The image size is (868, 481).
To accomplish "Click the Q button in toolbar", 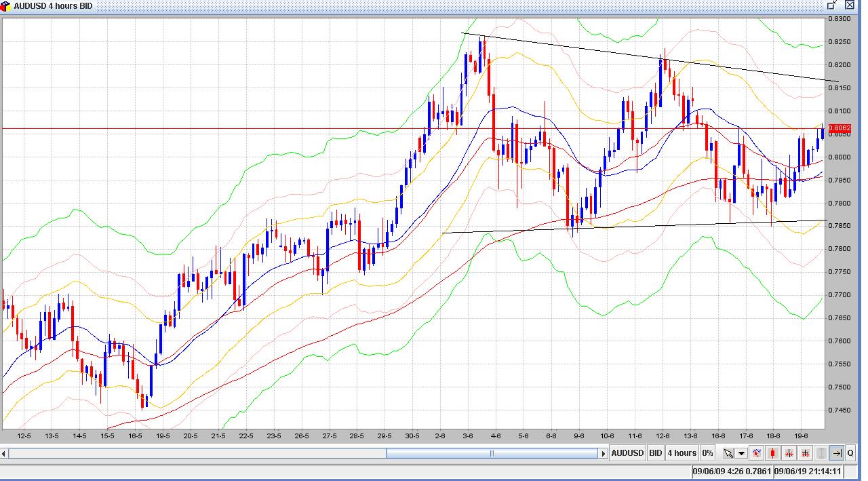I will click(851, 453).
